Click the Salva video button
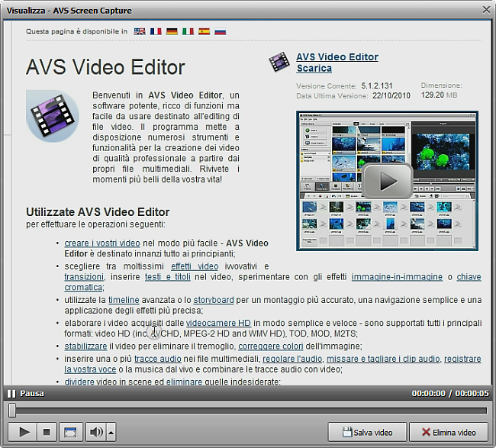 click(x=367, y=432)
